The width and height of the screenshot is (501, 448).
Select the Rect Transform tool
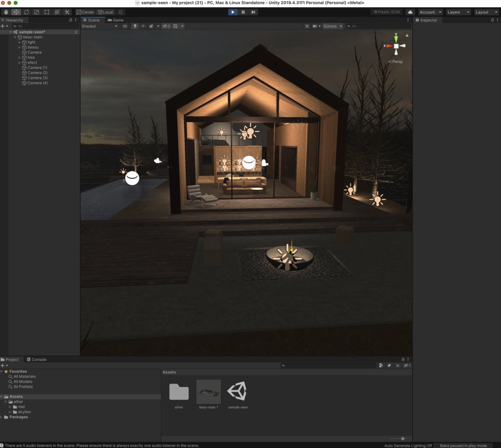[46, 12]
